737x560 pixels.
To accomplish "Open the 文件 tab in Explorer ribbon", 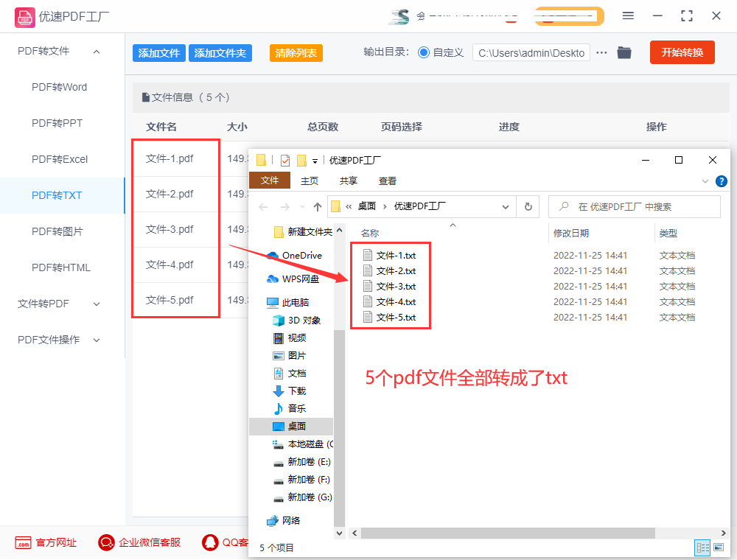I will coord(269,181).
